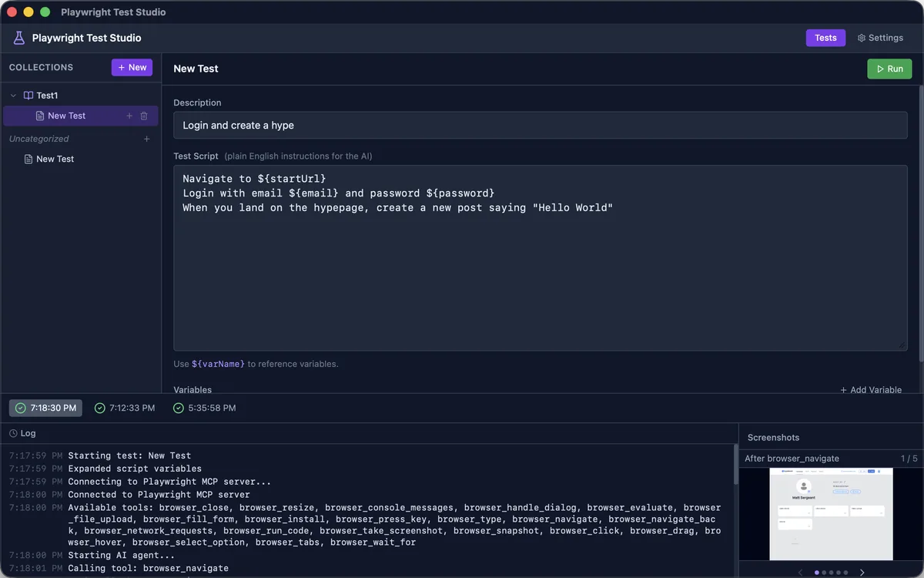This screenshot has height=578, width=924.
Task: Click the "COLLECTIONS" sidebar heading
Action: pyautogui.click(x=41, y=68)
